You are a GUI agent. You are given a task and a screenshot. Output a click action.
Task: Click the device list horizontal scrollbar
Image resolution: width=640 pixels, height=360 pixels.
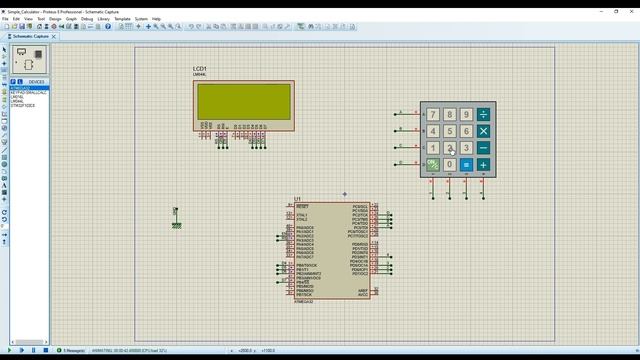pyautogui.click(x=29, y=342)
